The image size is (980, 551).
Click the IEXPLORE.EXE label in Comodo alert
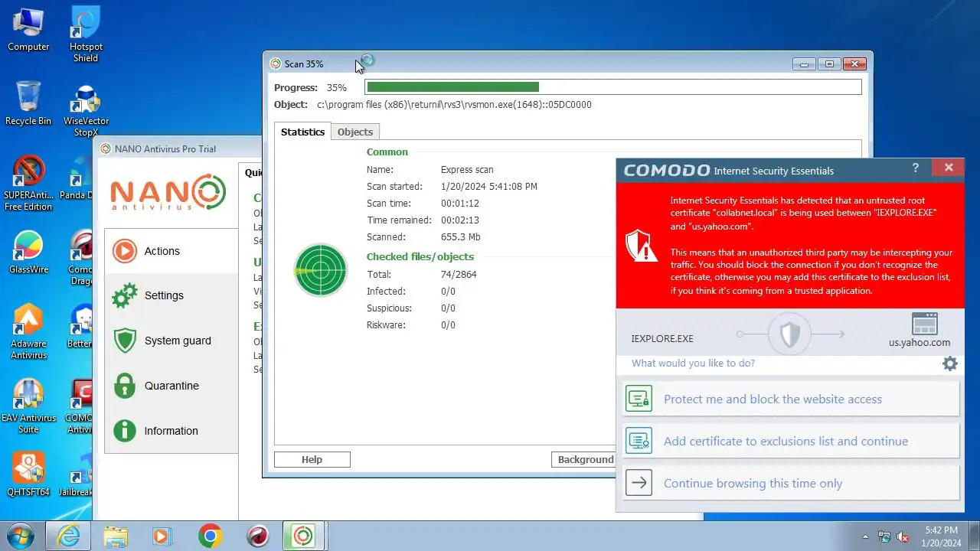(662, 338)
